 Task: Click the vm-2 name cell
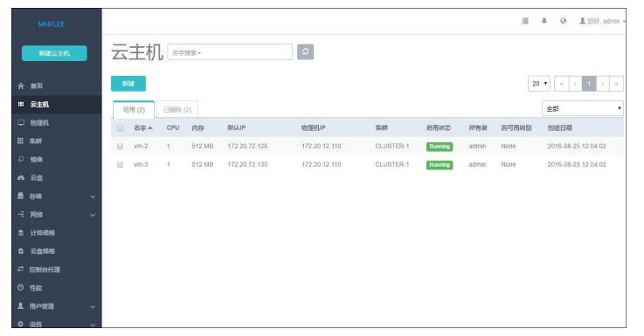(x=141, y=146)
